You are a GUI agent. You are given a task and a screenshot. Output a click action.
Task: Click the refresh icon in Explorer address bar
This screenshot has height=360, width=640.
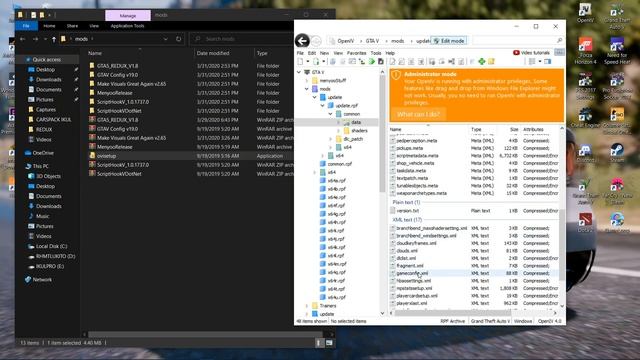click(x=178, y=39)
